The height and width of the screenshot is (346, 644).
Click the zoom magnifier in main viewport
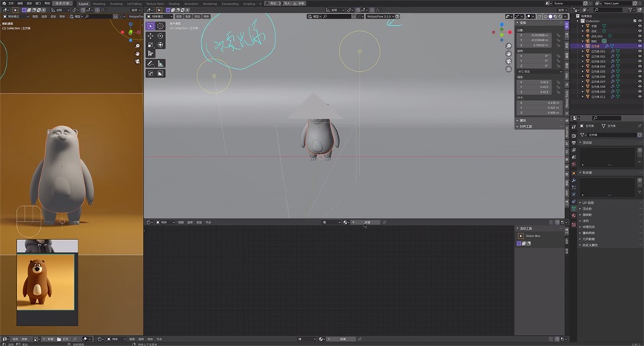509,46
